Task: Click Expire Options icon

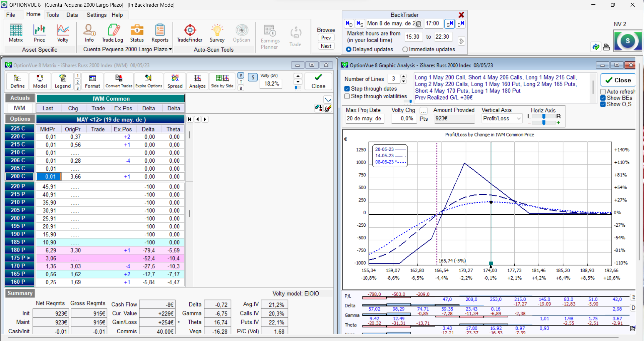Action: (148, 81)
